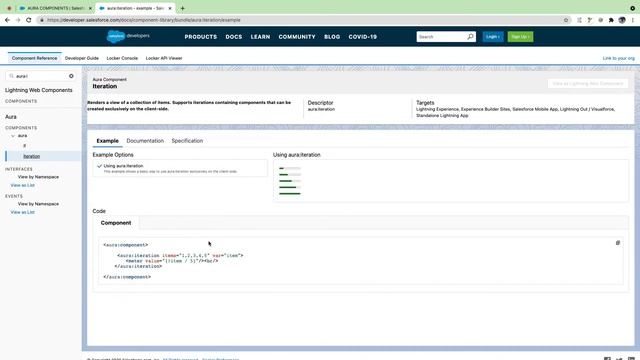Open the COVID-19 nav item
The height and width of the screenshot is (360, 640).
point(363,37)
